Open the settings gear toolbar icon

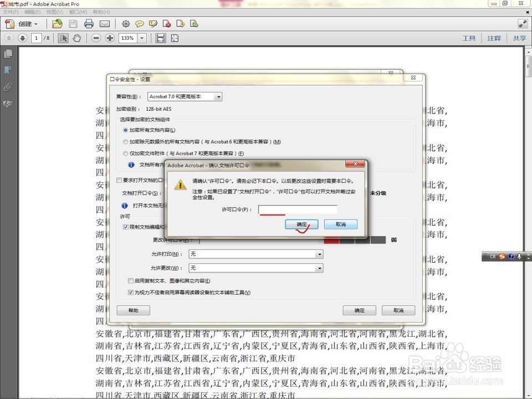point(126,24)
